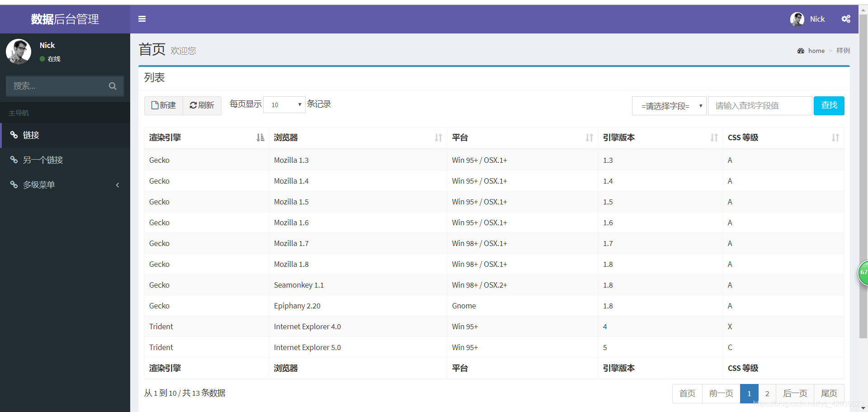Collapse the 多级菜单 submenu with its chevron
The width and height of the screenshot is (868, 412).
tap(117, 185)
